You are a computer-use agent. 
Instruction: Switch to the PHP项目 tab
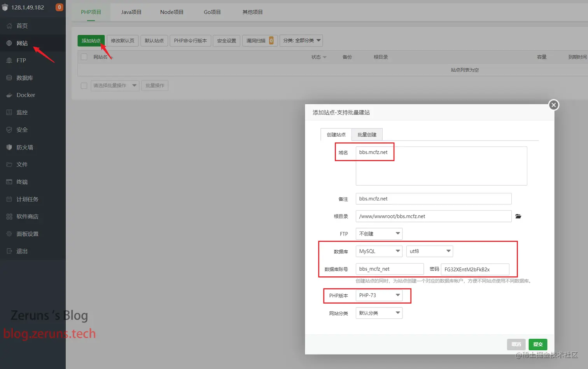click(91, 12)
